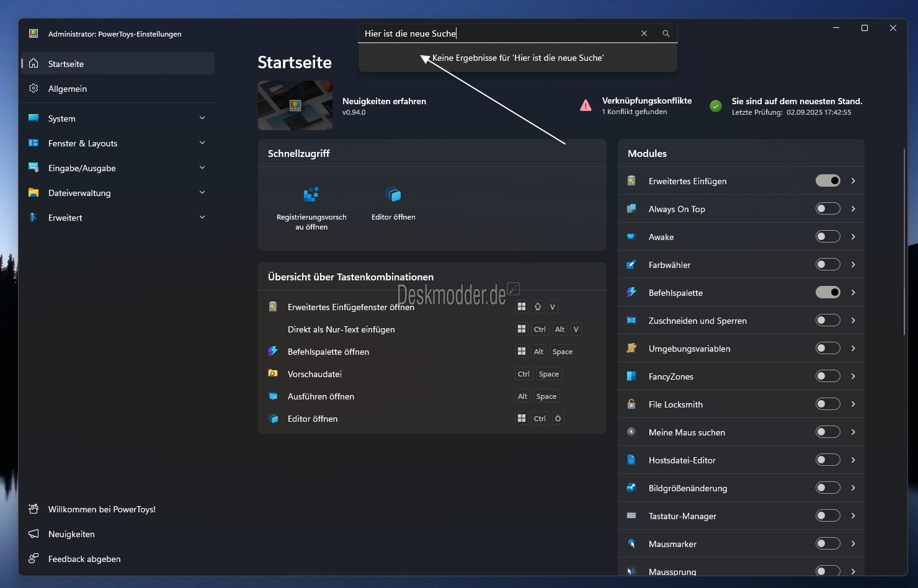The width and height of the screenshot is (918, 588).
Task: Enable the Always On Top toggle
Action: click(827, 208)
